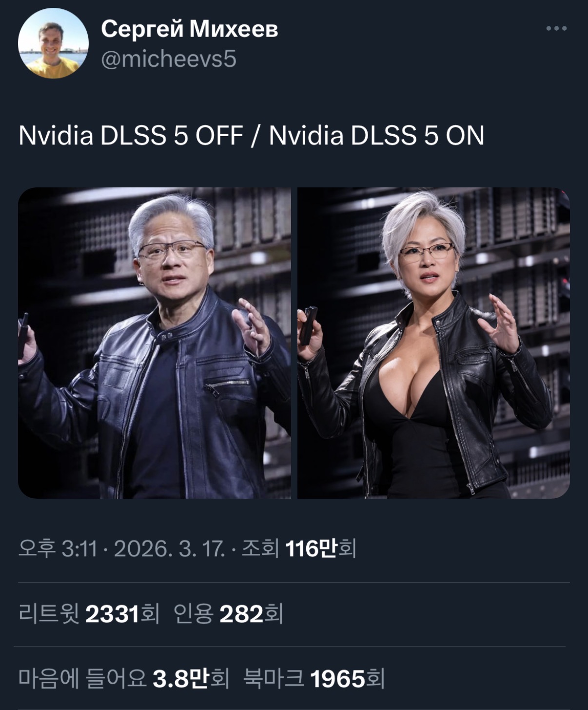588x710 pixels.
Task: Click the 조회 views label
Action: tap(260, 549)
